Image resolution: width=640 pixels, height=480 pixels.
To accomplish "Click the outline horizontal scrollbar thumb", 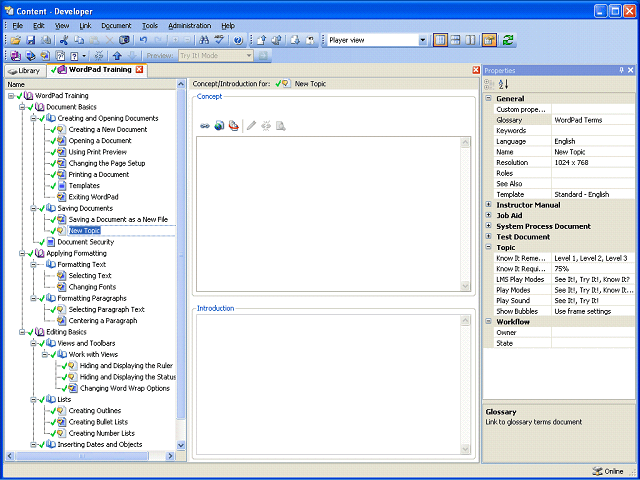I will [81, 456].
